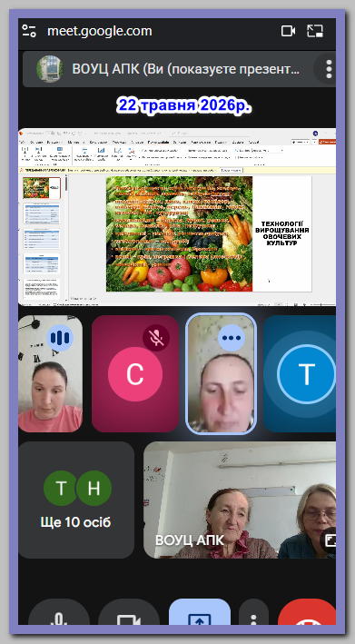
Task: Click the expand icon on ВОУЦ АПК video tile
Action: (330, 540)
